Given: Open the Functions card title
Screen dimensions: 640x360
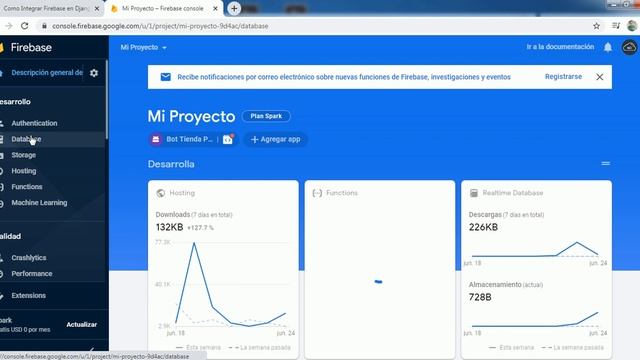Looking at the screenshot, I should pos(342,193).
